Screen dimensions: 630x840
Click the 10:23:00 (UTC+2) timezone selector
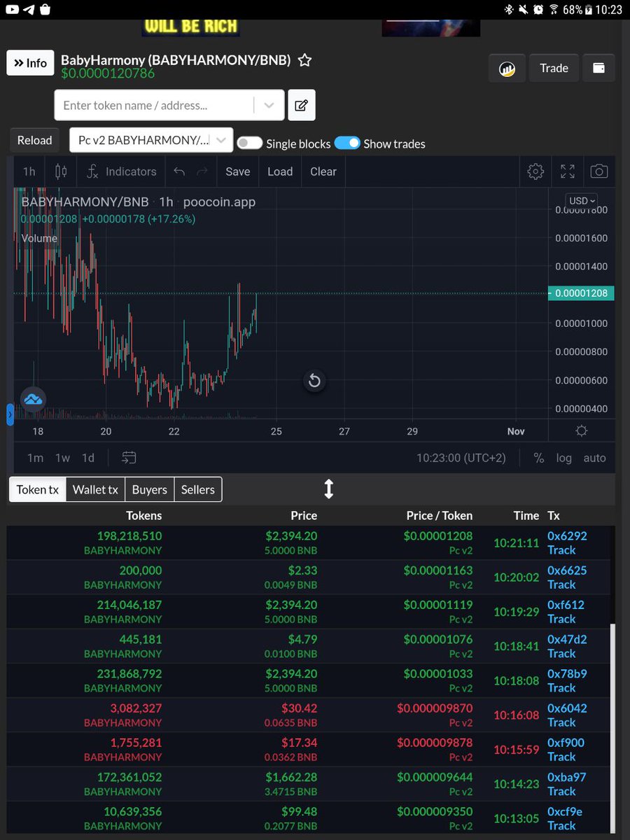[x=461, y=458]
